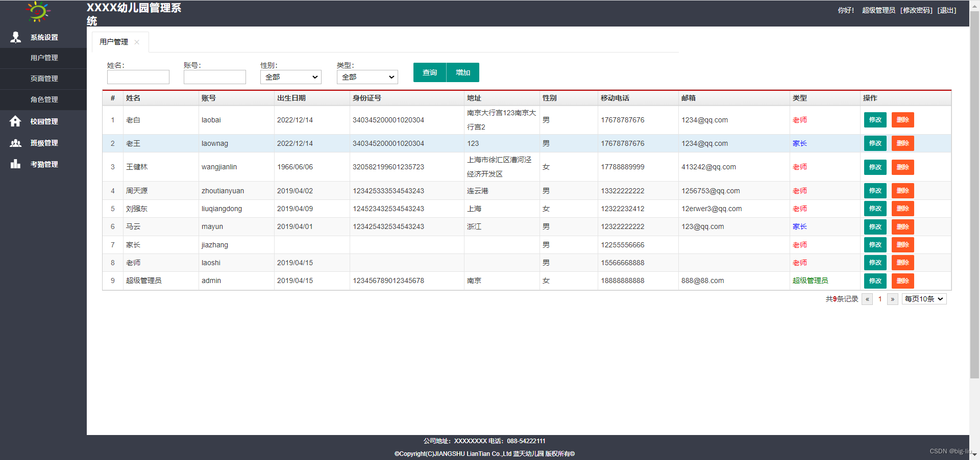Click 修改 for user 老白
The width and height of the screenshot is (980, 460).
pyautogui.click(x=875, y=120)
